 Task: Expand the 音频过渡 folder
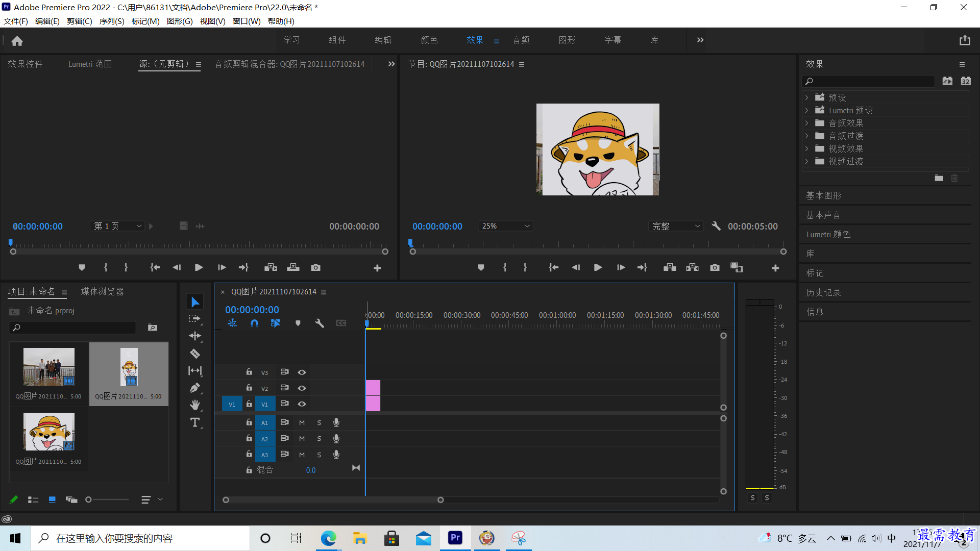pyautogui.click(x=806, y=136)
